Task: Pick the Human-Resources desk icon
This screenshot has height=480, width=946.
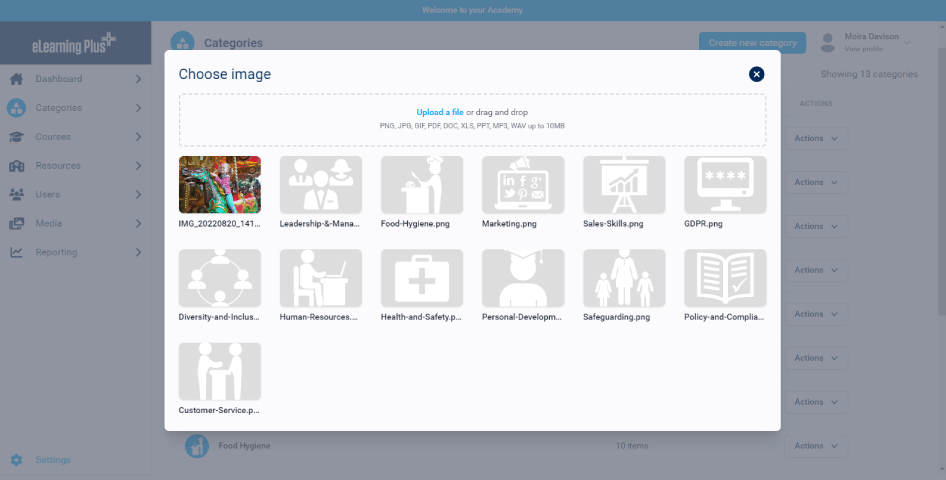Action: pyautogui.click(x=321, y=278)
